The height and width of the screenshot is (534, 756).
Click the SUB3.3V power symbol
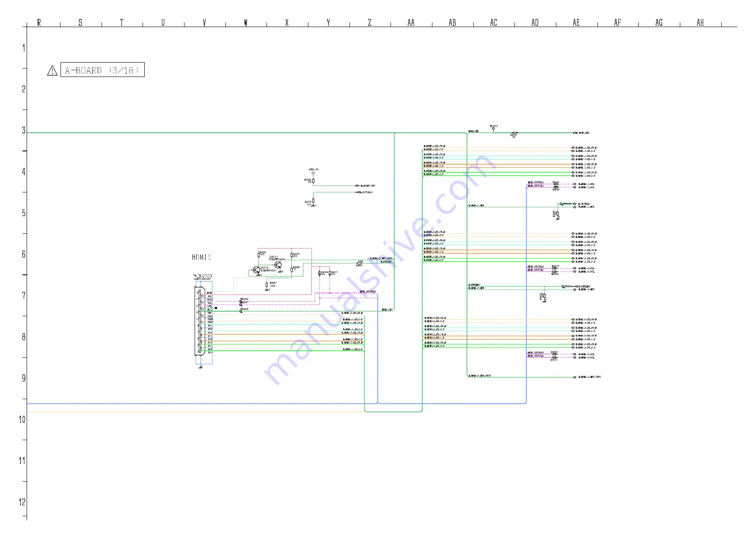[313, 173]
